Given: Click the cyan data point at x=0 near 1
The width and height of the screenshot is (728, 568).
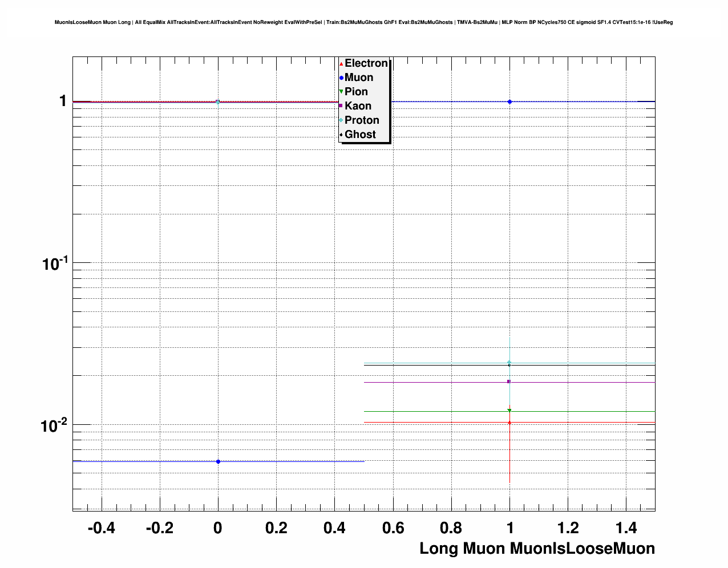Looking at the screenshot, I should (218, 102).
